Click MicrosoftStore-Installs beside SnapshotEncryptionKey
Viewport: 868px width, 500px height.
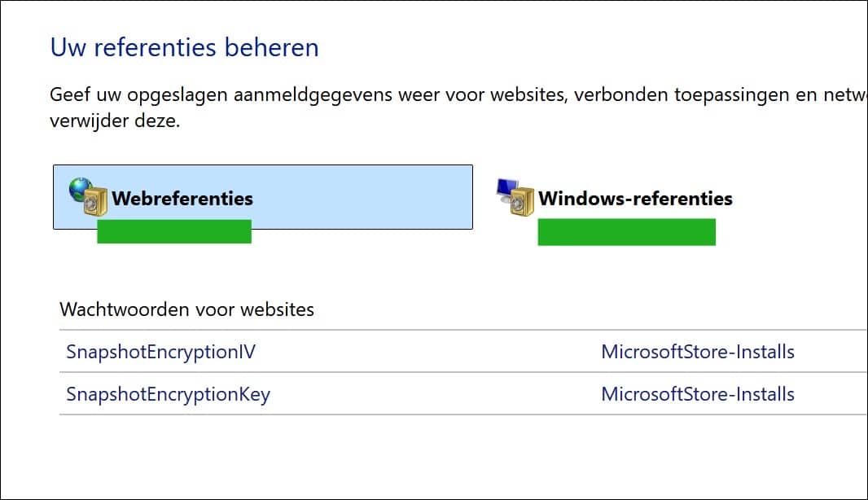[697, 394]
